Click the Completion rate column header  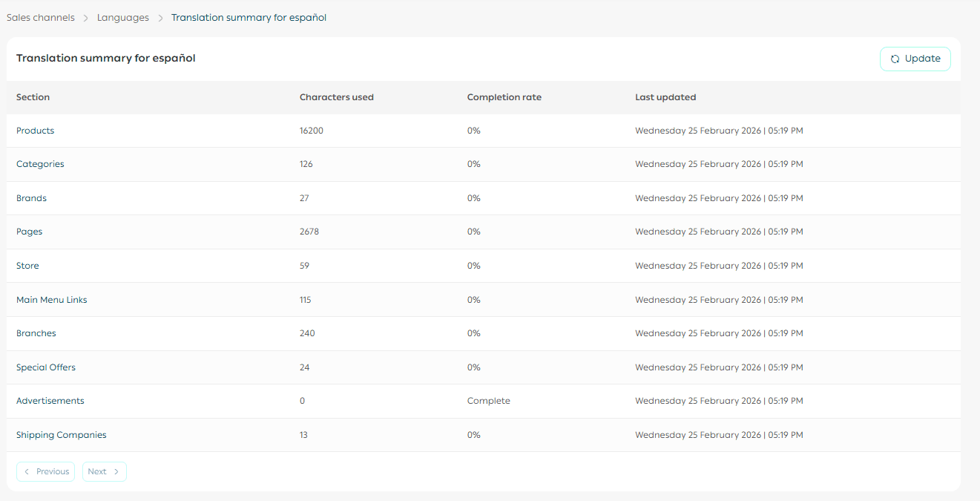pos(504,97)
